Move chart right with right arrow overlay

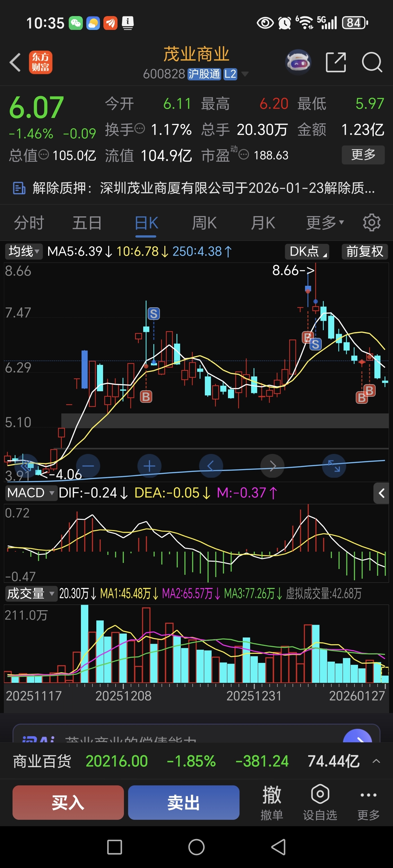(273, 466)
